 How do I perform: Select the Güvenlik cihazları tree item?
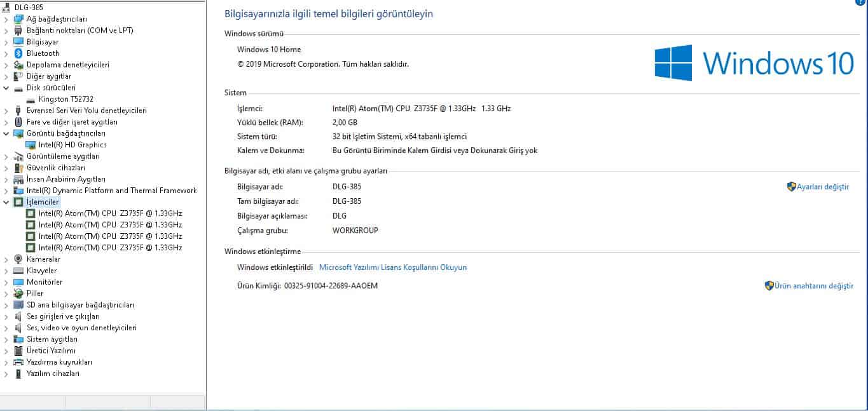point(55,168)
